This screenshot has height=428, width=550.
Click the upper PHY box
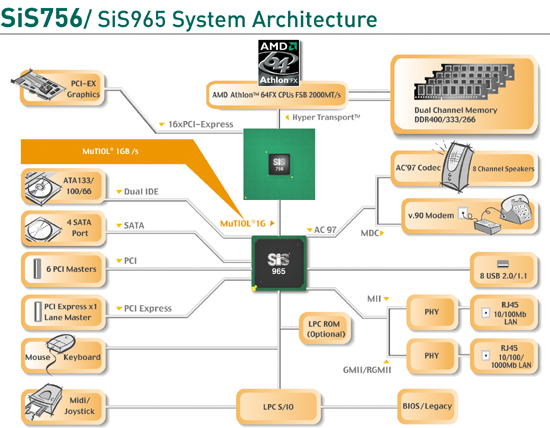tap(432, 312)
